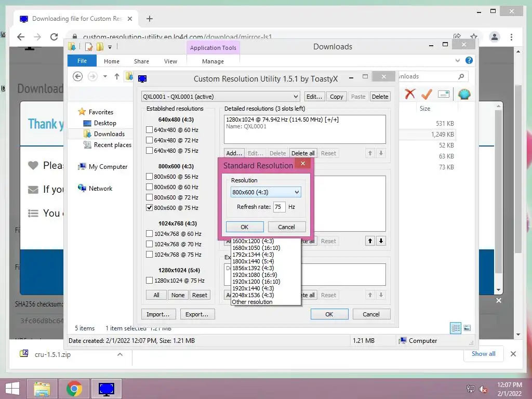
Task: Open the Chrome profile avatar
Action: tap(495, 37)
